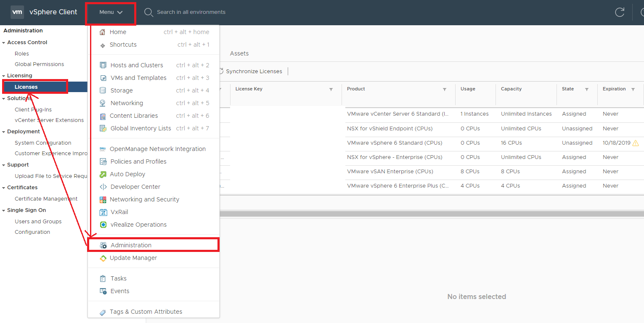Click the Networking and Security icon

(103, 199)
